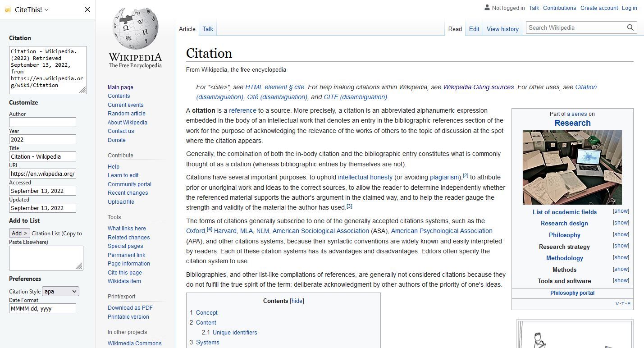Viewport: 644px width, 348px height.
Task: Open Random article link
Action: (x=127, y=113)
